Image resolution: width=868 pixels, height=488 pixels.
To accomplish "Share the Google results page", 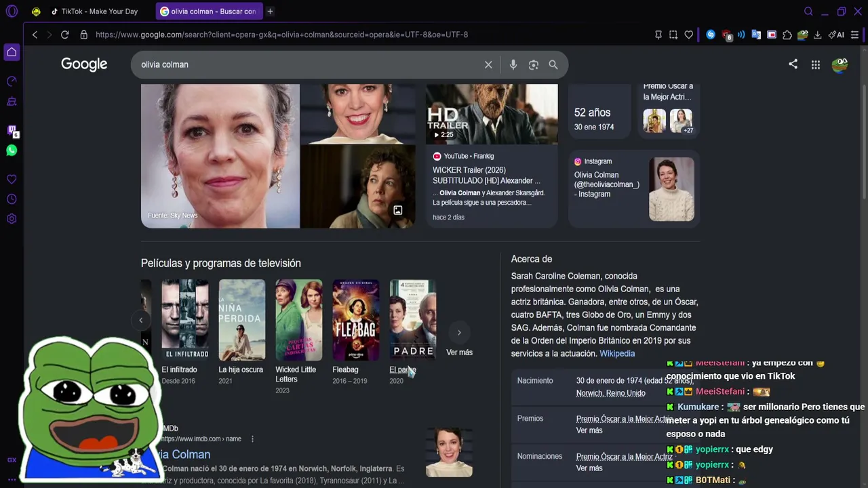I will (793, 64).
